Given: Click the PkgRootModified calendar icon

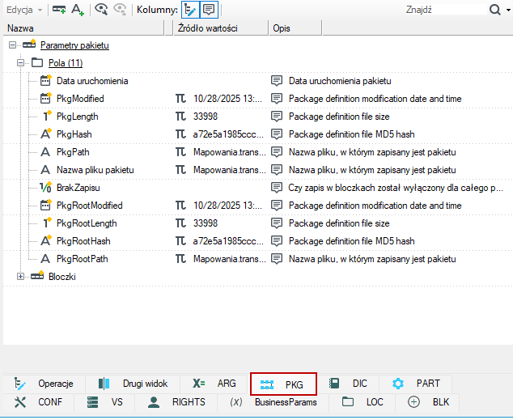Looking at the screenshot, I should pos(46,205).
